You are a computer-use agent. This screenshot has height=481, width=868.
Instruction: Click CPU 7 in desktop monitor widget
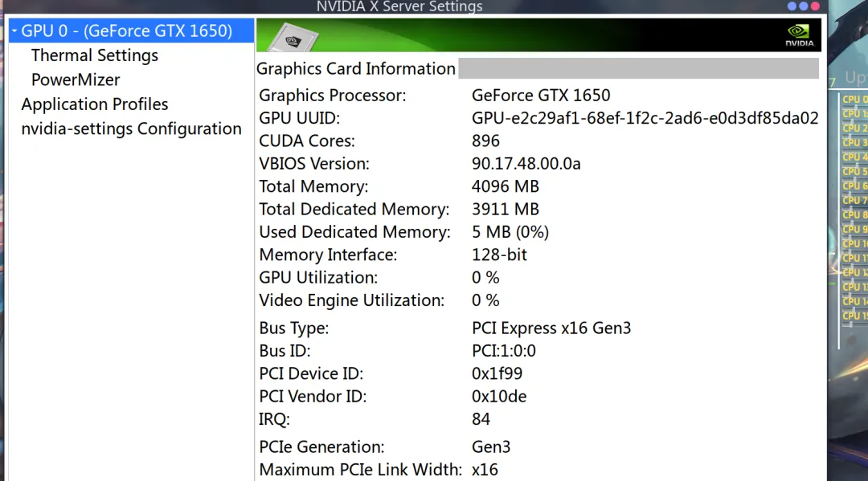(854, 200)
